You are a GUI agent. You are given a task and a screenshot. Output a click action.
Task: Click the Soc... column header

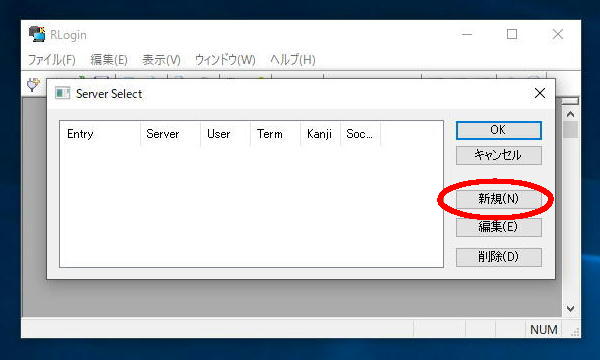coord(360,134)
